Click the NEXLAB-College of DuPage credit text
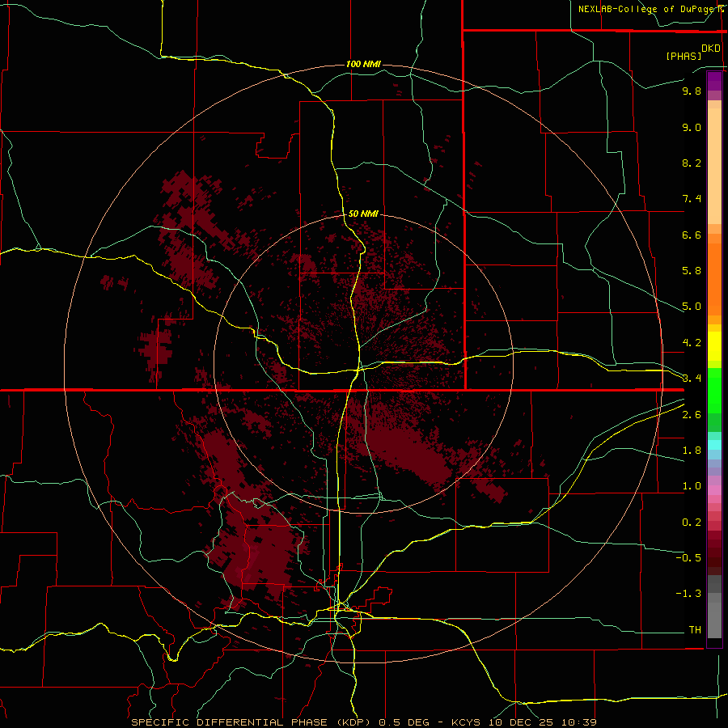Image resolution: width=728 pixels, height=728 pixels. 647,9
